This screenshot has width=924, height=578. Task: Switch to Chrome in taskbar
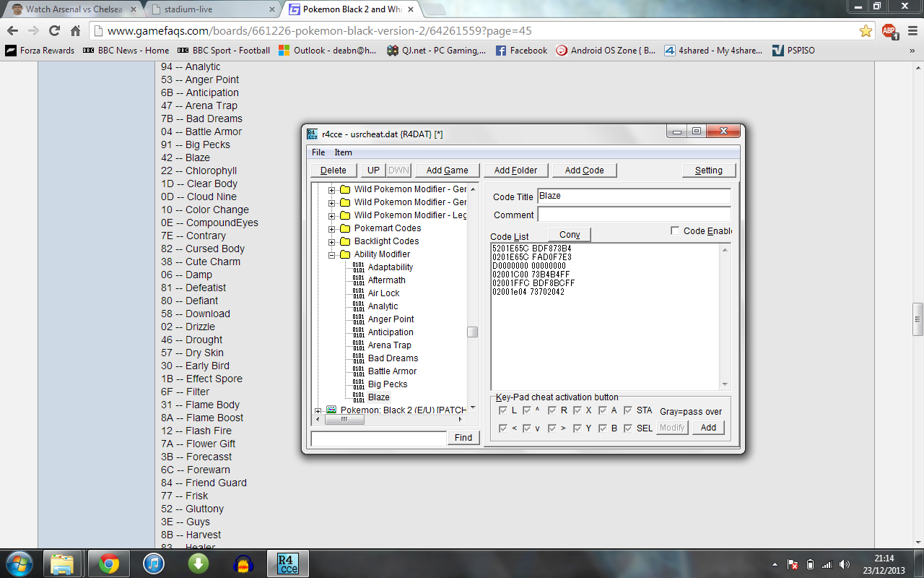pyautogui.click(x=108, y=563)
